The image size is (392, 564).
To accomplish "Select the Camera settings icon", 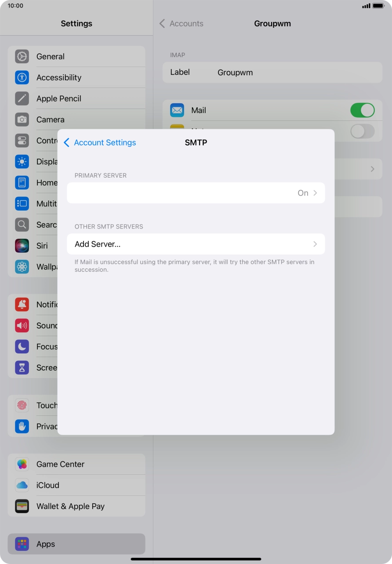I will click(x=22, y=119).
